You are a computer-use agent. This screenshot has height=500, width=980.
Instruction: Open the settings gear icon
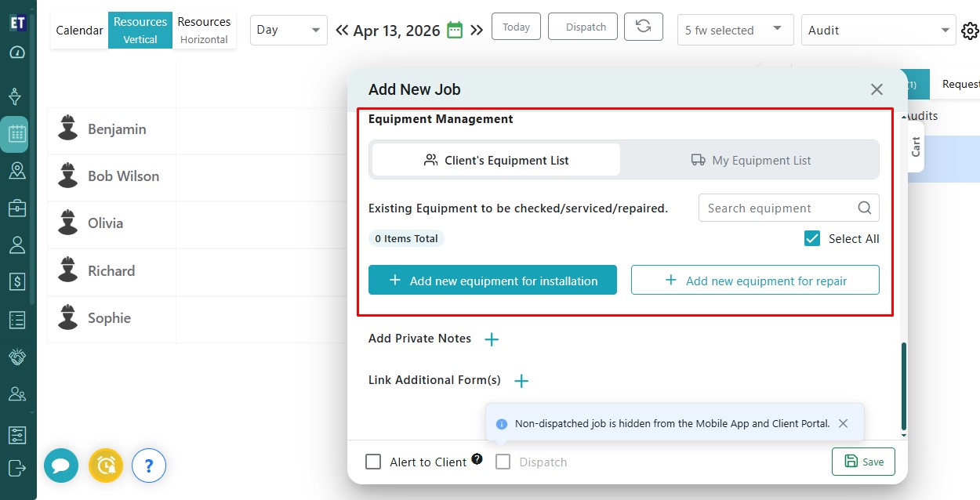[970, 31]
